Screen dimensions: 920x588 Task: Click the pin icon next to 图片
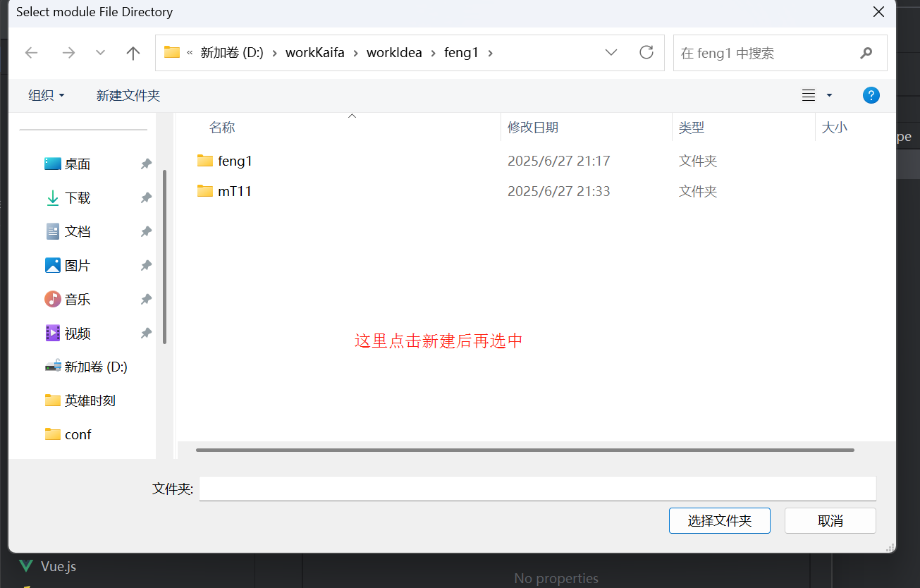click(x=146, y=266)
